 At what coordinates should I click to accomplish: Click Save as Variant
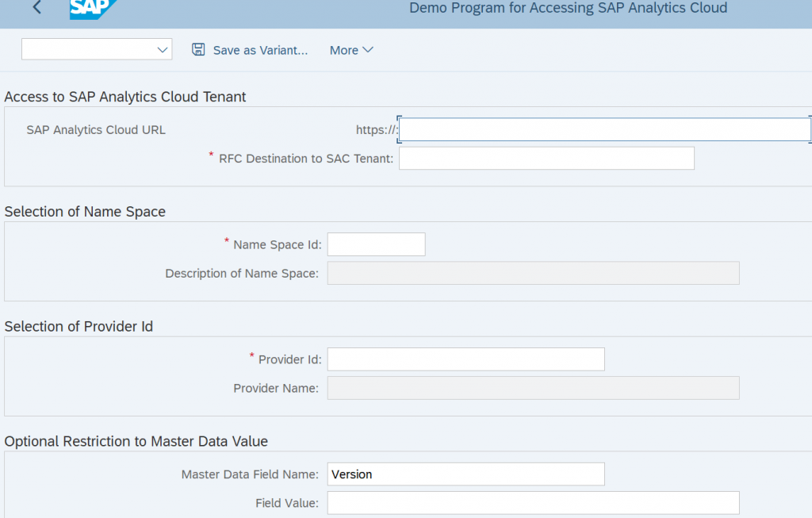pos(259,50)
